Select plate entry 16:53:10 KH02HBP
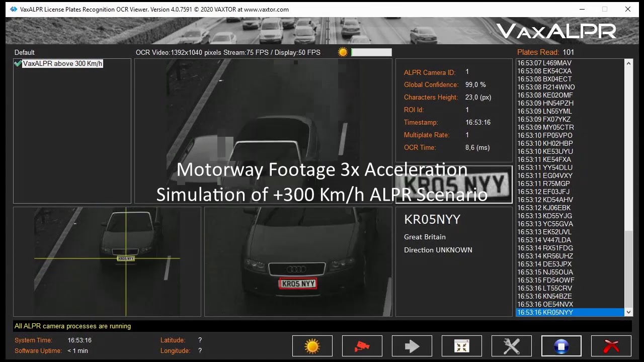 [571, 143]
